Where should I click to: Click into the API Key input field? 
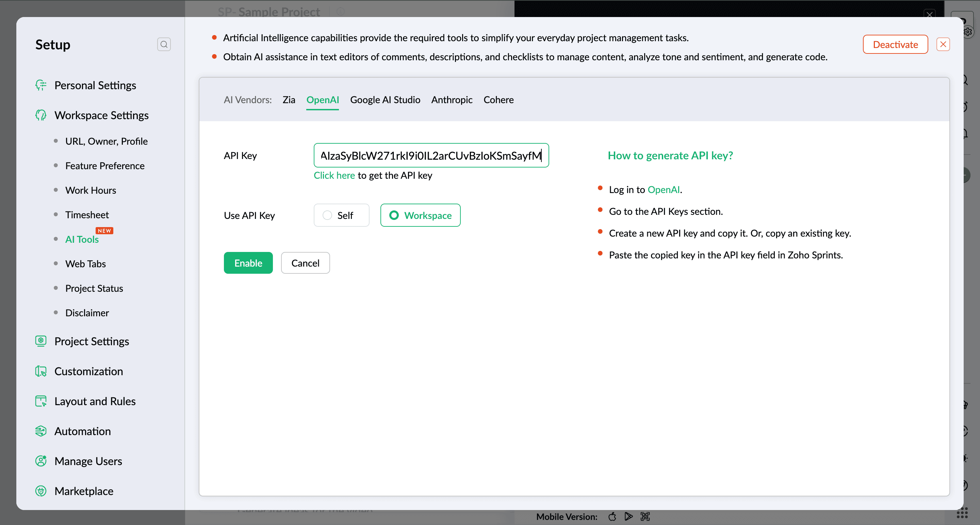431,155
